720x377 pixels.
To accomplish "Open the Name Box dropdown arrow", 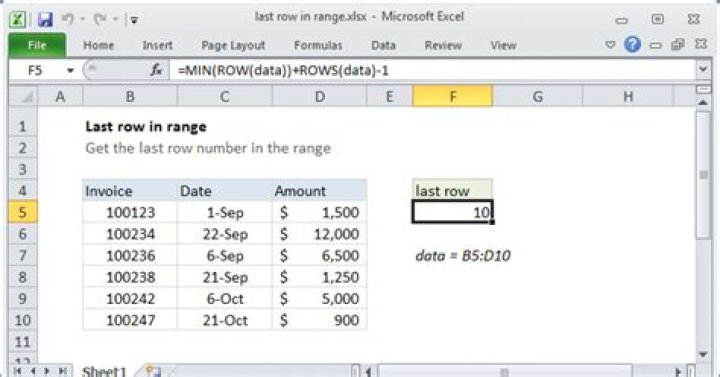I will tap(70, 71).
